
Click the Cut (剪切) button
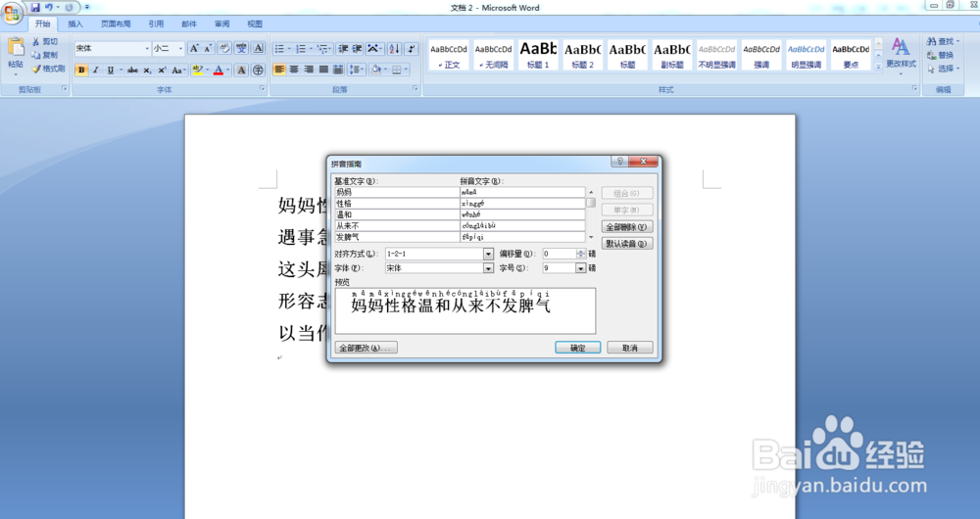click(x=46, y=42)
